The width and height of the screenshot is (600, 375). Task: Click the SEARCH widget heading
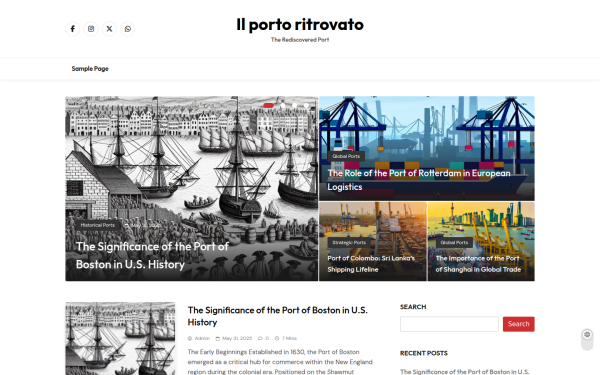pyautogui.click(x=413, y=307)
